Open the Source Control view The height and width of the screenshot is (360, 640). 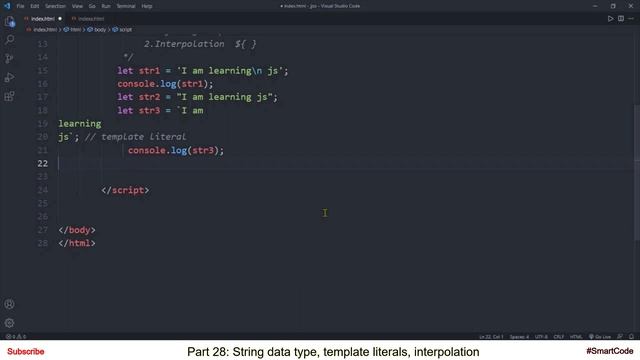pos(10,58)
